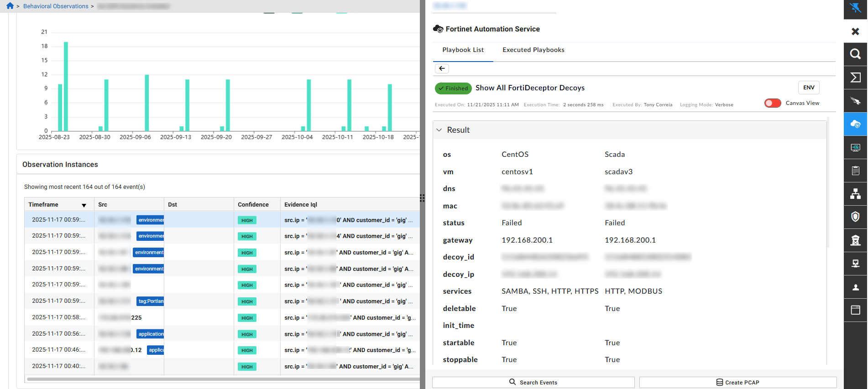Select the Playbook List tab
The image size is (868, 389).
(463, 50)
